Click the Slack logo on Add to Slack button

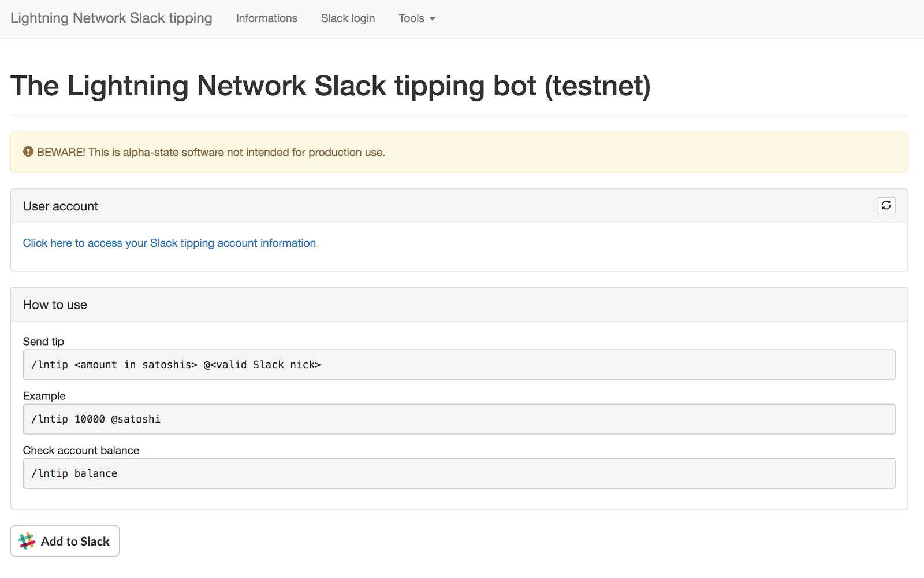[x=26, y=540]
